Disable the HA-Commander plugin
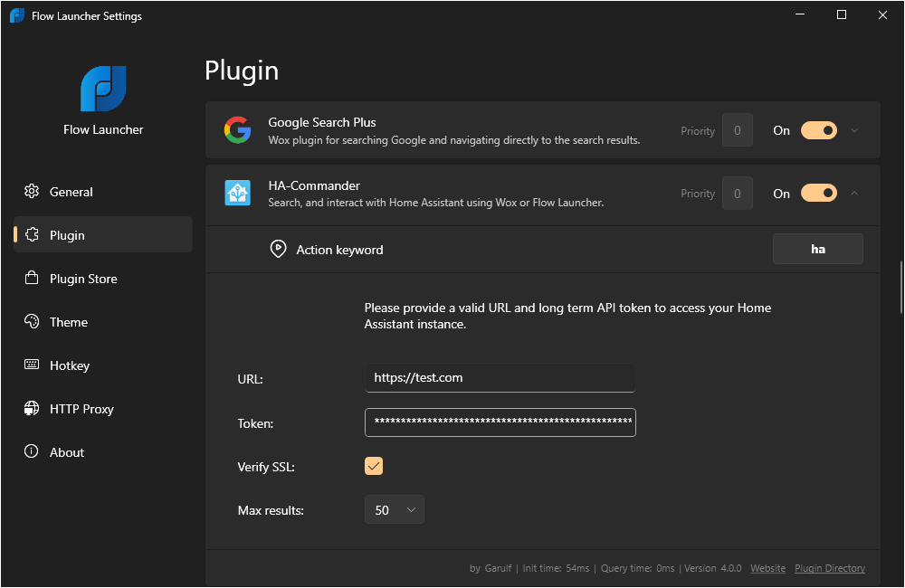905x588 pixels. [818, 193]
